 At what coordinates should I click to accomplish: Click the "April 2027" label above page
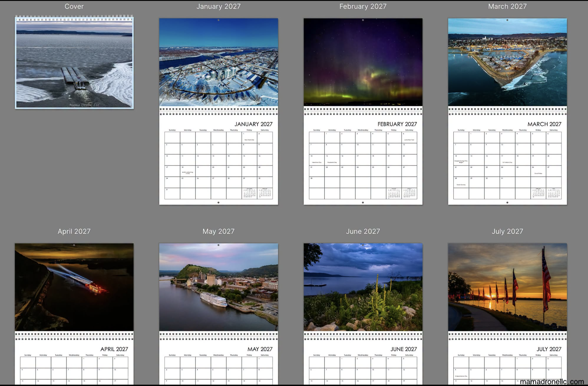(x=74, y=231)
